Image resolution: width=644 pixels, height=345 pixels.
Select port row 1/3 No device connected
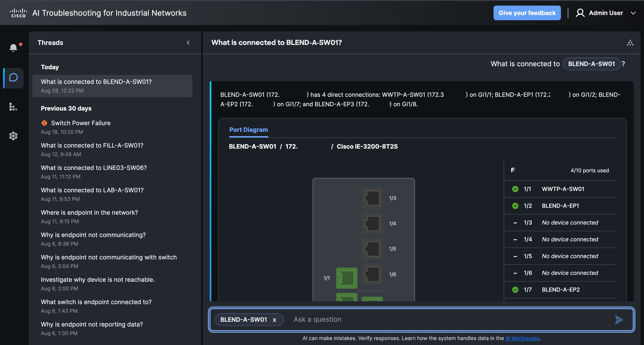coord(560,222)
